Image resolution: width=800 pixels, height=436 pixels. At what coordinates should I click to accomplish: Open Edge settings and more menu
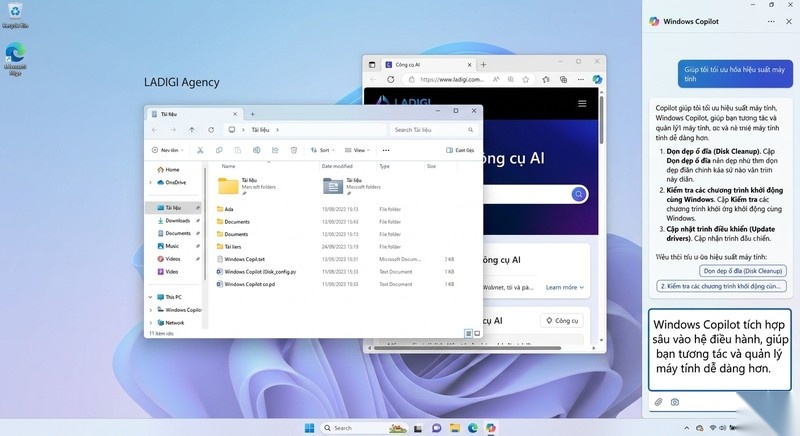pos(581,80)
